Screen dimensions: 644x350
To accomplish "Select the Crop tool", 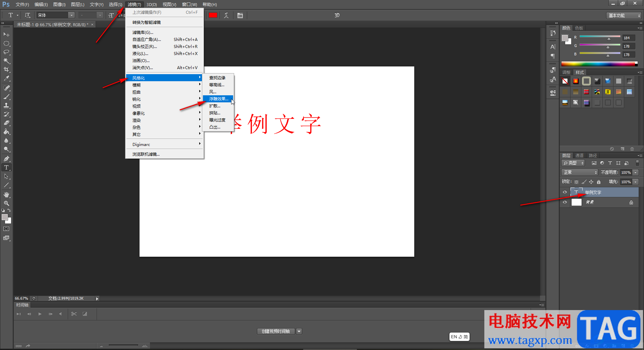I will (6, 69).
